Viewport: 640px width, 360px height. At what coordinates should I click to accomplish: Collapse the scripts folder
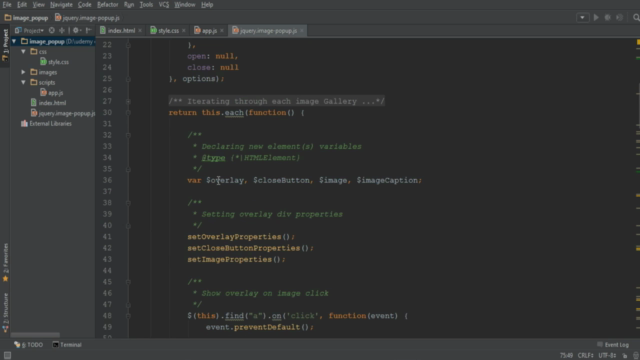tap(23, 82)
